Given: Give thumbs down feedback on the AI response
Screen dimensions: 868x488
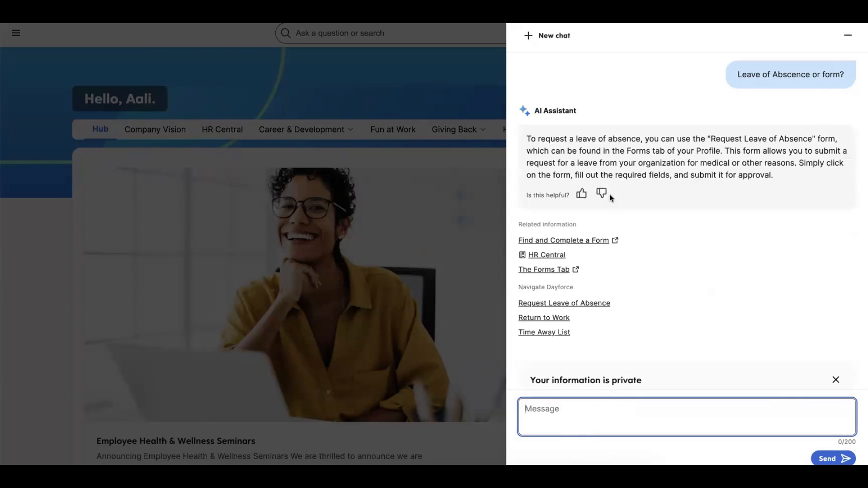Looking at the screenshot, I should click(x=601, y=193).
